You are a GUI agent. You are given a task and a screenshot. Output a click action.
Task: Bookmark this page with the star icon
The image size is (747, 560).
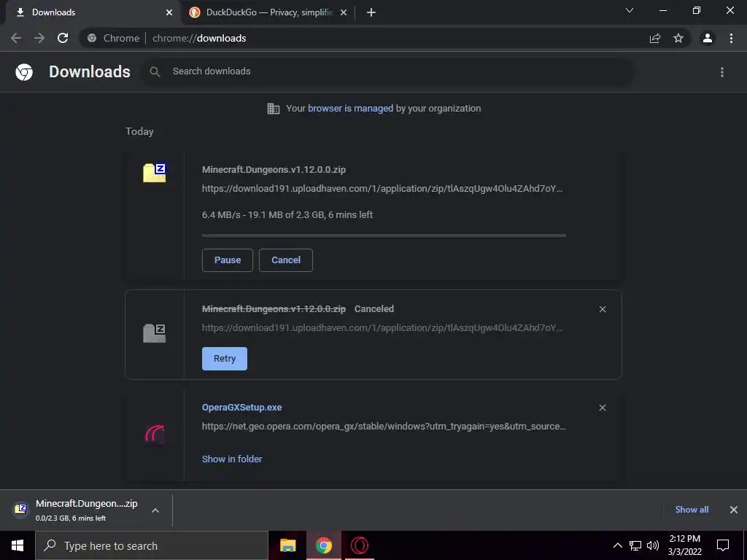[x=678, y=38]
